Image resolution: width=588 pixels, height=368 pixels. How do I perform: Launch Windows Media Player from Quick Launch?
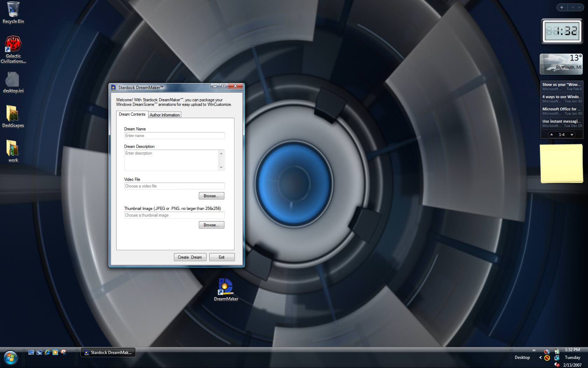click(55, 353)
